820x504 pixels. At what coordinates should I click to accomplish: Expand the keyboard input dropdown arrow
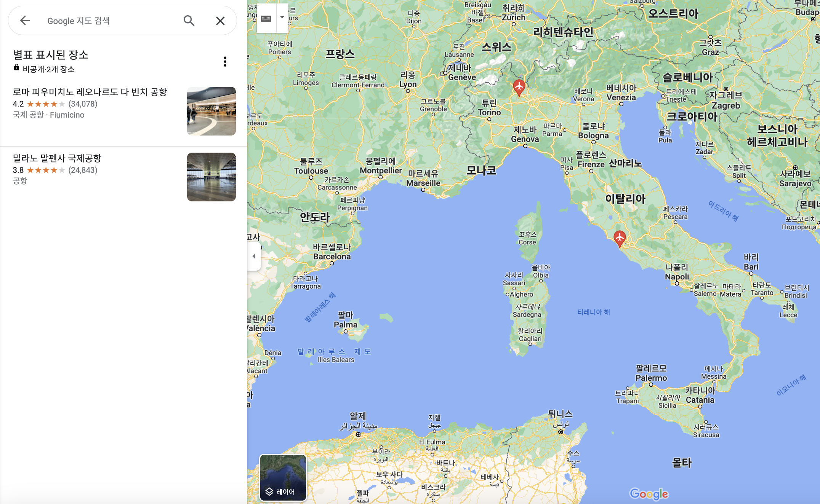[282, 18]
